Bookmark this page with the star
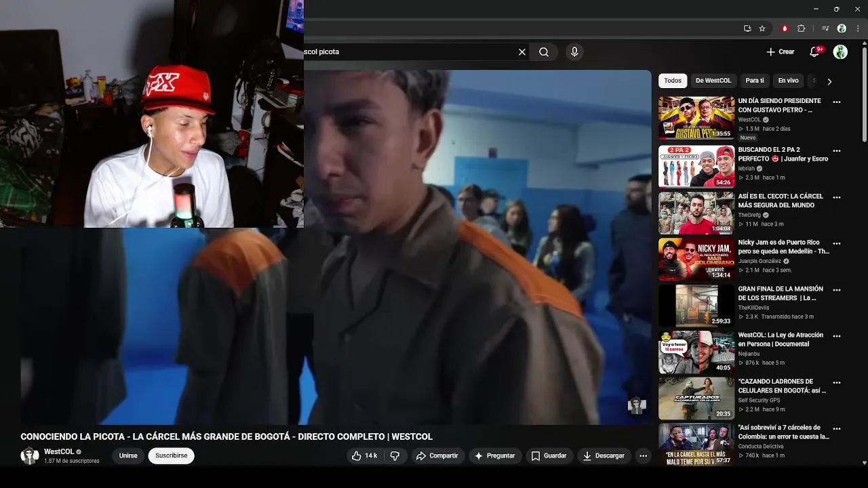Image resolution: width=868 pixels, height=488 pixels. 762,28
